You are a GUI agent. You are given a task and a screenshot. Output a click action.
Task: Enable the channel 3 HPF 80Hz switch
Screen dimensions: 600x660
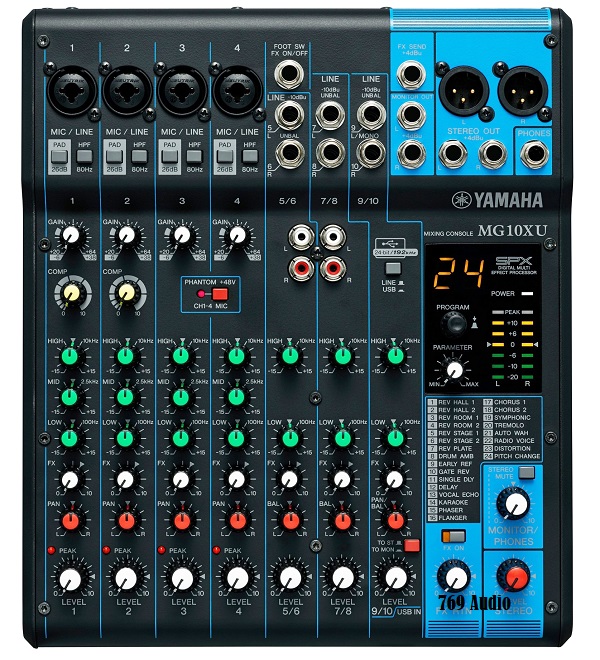(195, 157)
